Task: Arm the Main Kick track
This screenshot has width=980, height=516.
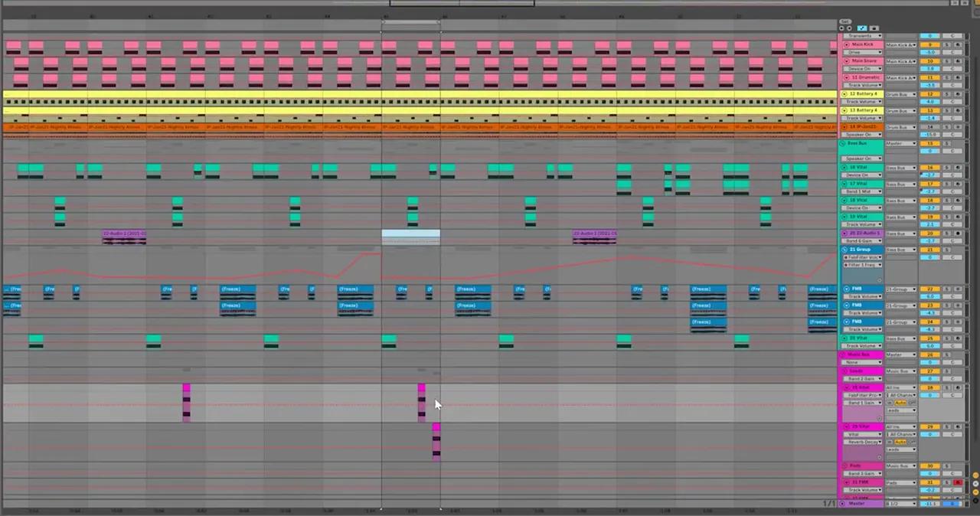Action: point(958,44)
